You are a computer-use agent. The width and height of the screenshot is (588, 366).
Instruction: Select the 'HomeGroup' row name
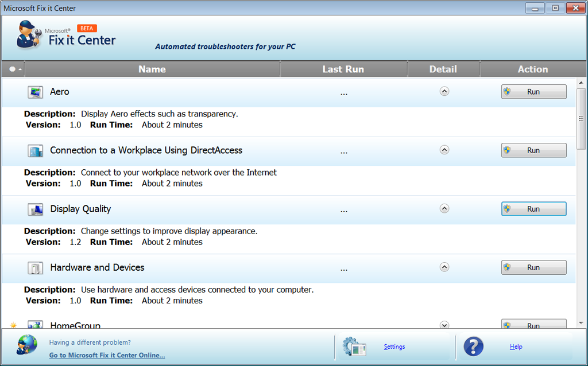(x=75, y=325)
